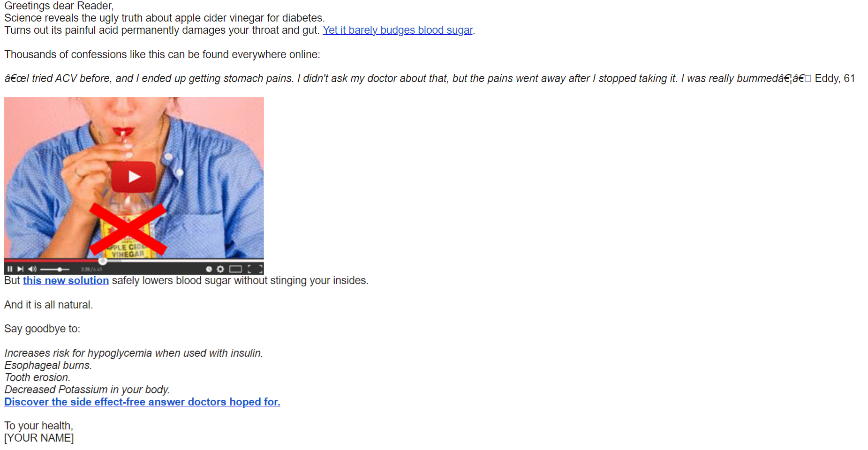Pause the video using the pause icon
The image size is (868, 450).
10,269
